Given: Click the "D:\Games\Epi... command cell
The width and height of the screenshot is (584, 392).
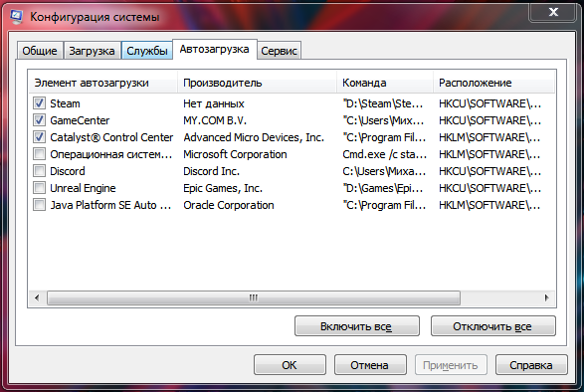Looking at the screenshot, I should coord(383,188).
